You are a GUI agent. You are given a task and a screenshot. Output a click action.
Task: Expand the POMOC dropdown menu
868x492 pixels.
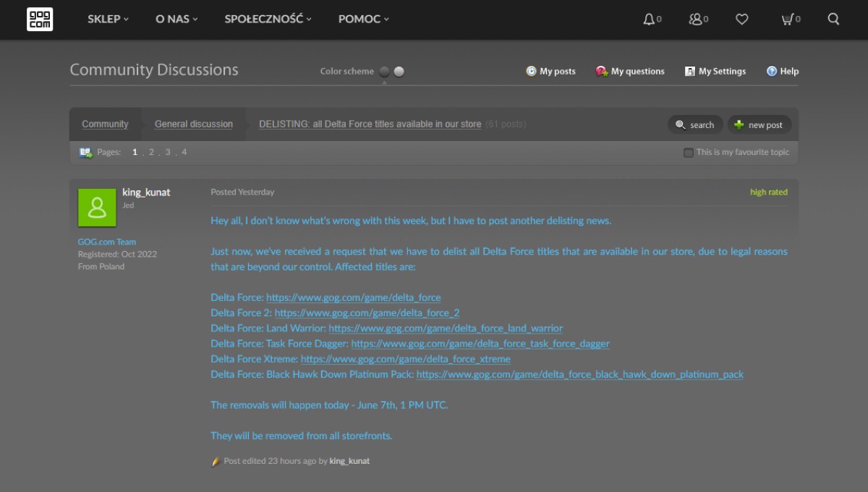click(x=364, y=20)
